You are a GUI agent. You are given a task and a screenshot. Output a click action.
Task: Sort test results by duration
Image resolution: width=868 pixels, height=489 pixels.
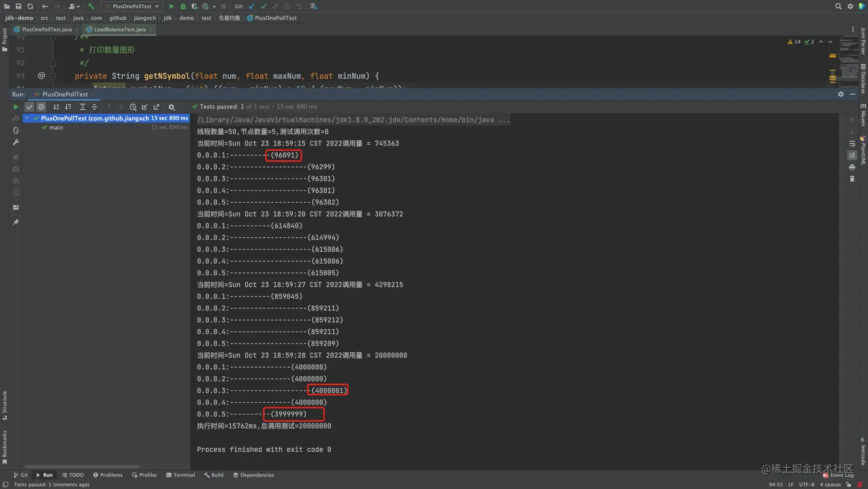pos(68,107)
